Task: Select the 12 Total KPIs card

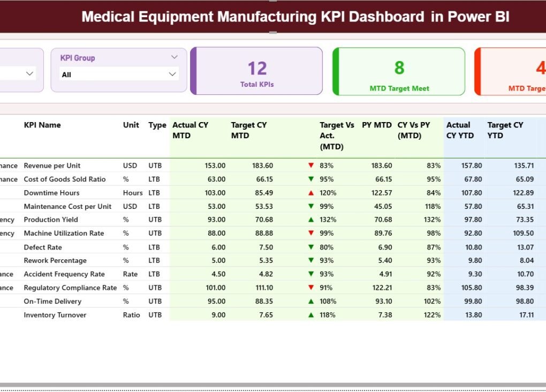Action: (256, 70)
